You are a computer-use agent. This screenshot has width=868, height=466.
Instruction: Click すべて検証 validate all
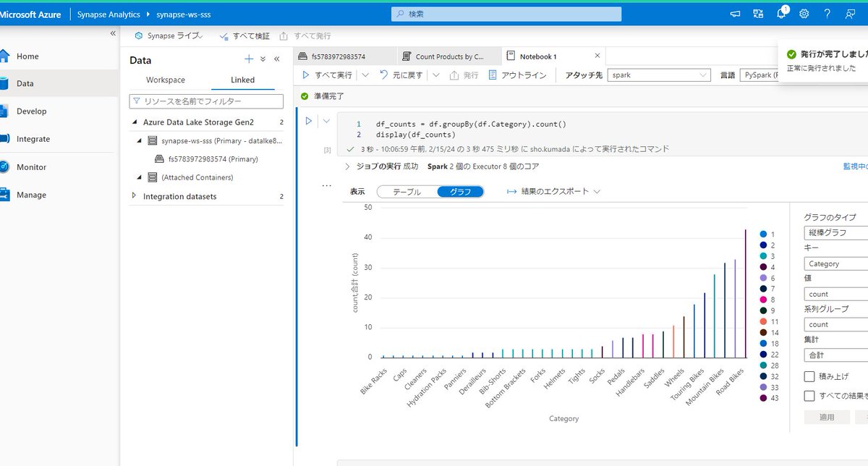244,35
